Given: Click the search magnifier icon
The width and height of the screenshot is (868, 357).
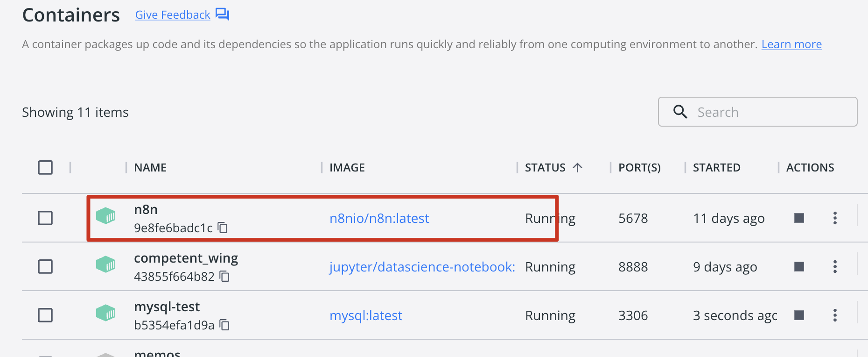Looking at the screenshot, I should coord(680,112).
